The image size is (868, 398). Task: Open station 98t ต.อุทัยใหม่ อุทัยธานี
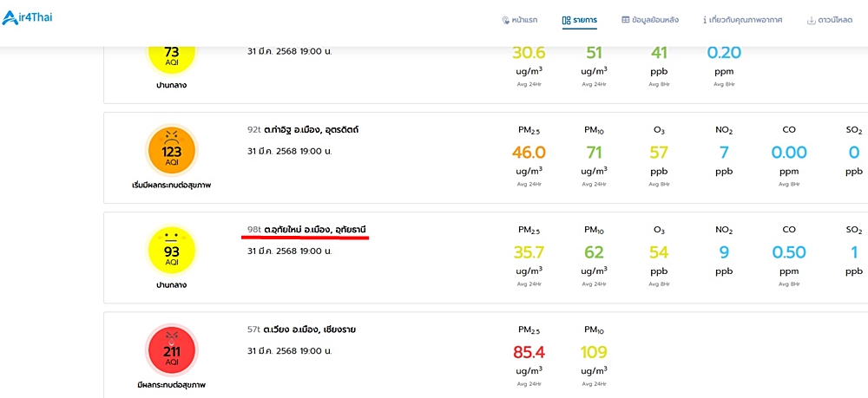pyautogui.click(x=307, y=230)
